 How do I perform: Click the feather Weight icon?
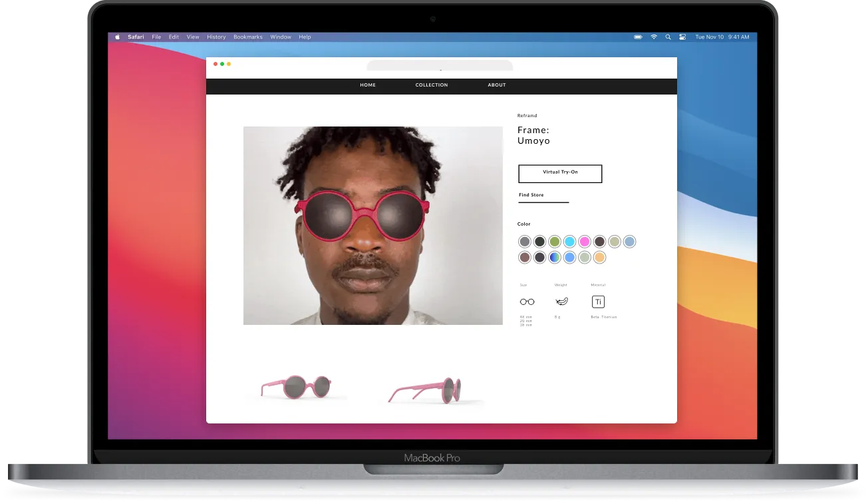[562, 302]
